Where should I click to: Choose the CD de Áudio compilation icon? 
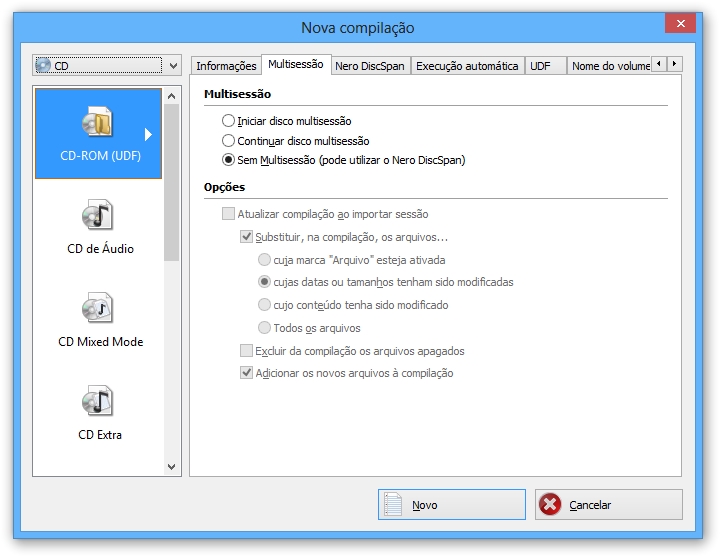(x=97, y=214)
